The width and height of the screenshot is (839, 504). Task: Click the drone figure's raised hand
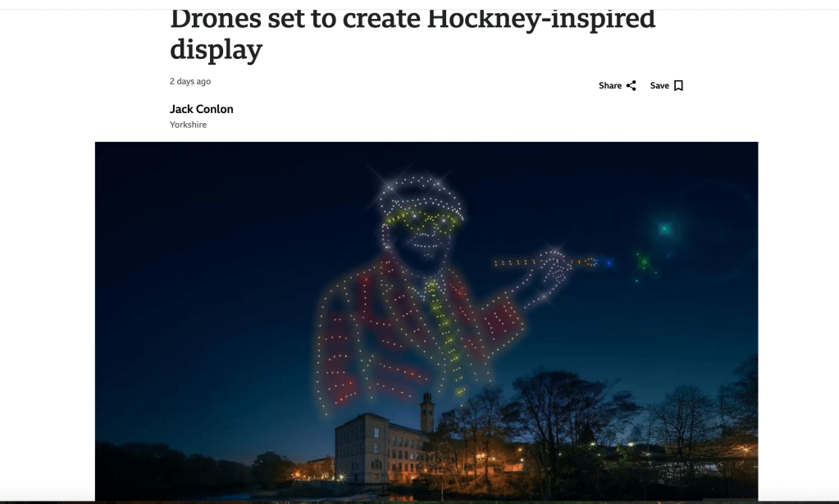552,274
